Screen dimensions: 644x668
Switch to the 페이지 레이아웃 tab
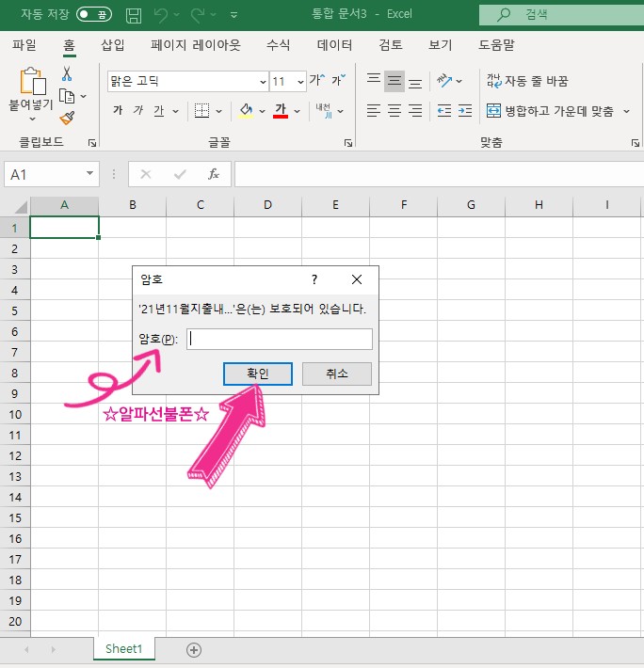[x=196, y=45]
